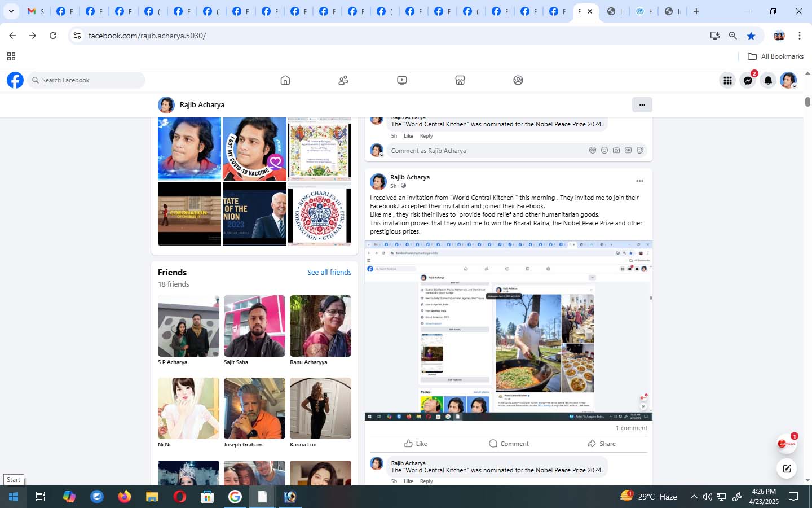
Task: Open a new browser tab
Action: coord(696,11)
